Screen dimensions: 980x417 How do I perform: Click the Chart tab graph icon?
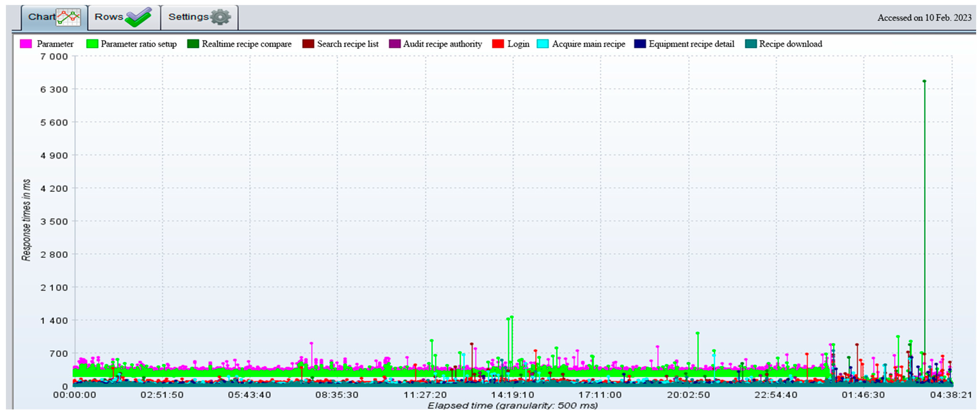coord(69,17)
